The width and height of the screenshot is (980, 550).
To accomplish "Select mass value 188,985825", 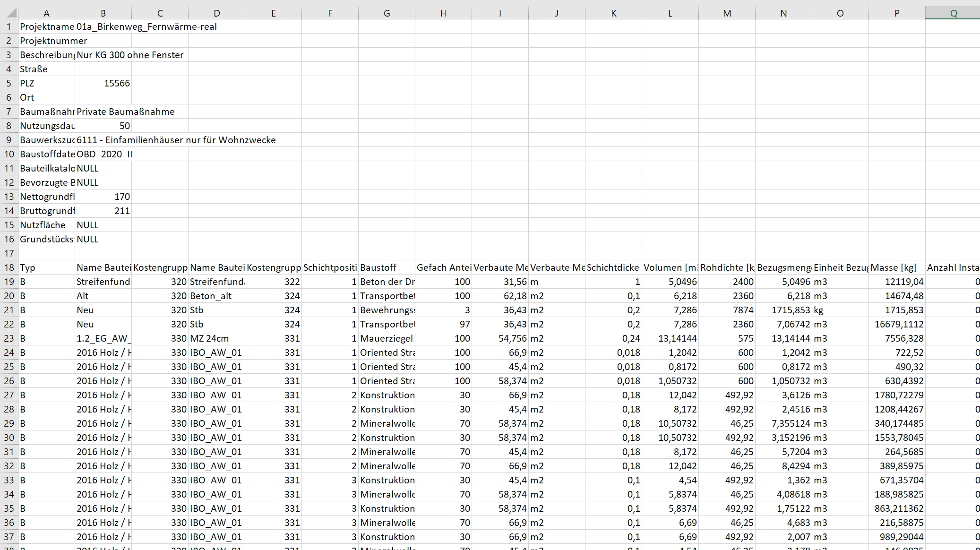I will 897,494.
